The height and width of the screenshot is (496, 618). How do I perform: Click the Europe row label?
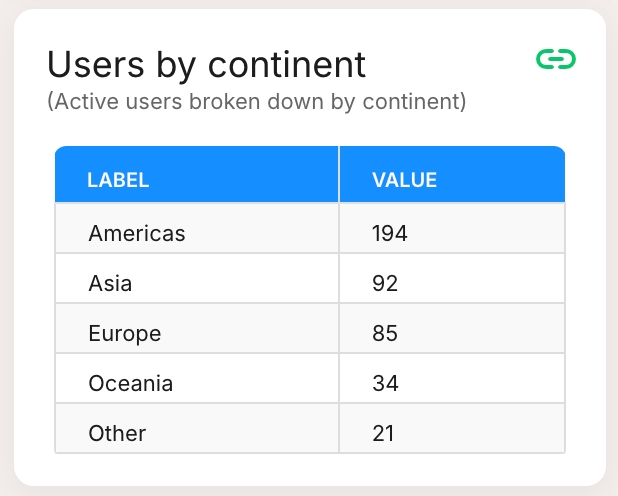(x=125, y=334)
